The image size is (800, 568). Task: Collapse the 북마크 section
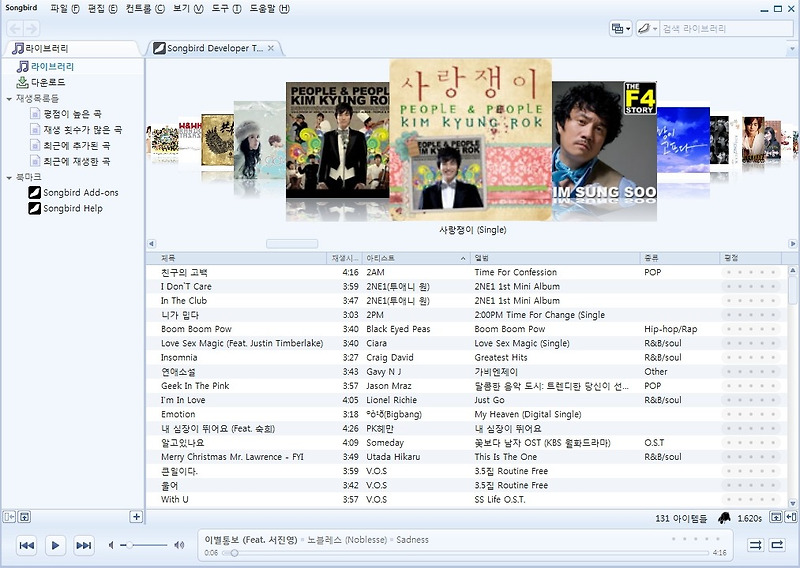[x=9, y=178]
